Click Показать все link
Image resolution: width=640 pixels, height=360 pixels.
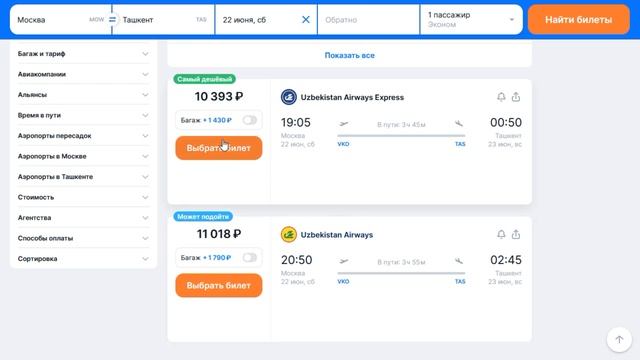(349, 55)
